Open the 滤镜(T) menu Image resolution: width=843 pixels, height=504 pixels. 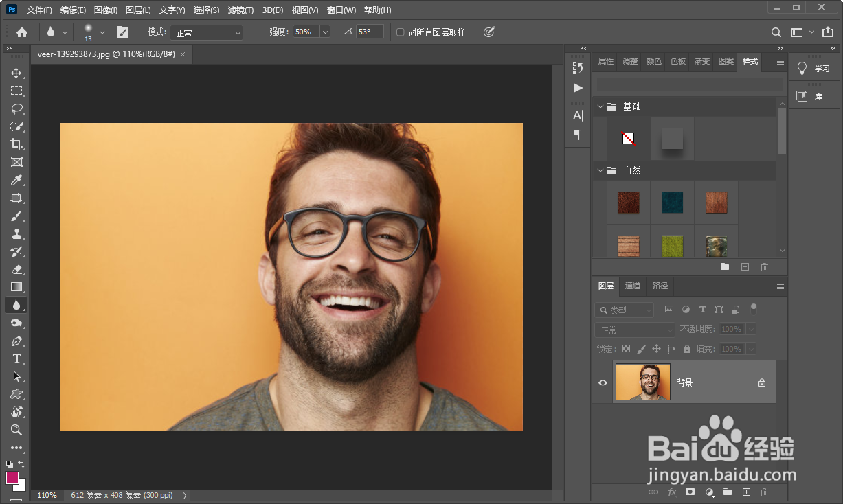(240, 10)
